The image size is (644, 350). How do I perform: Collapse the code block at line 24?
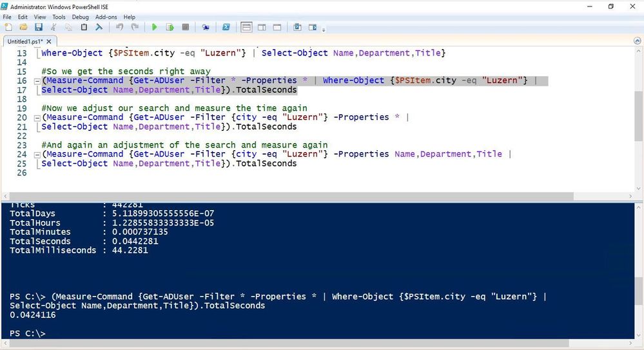[37, 155]
